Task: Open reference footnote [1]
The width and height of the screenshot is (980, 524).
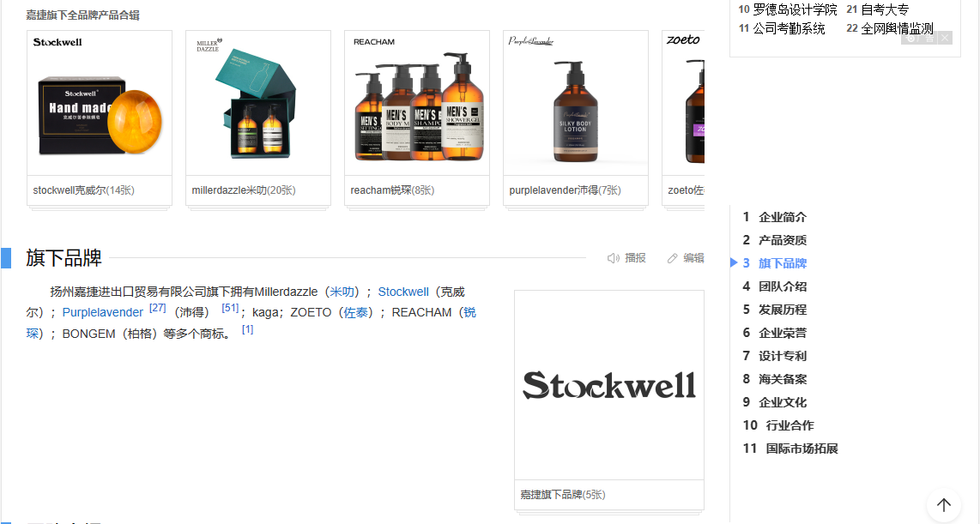Action: 247,329
